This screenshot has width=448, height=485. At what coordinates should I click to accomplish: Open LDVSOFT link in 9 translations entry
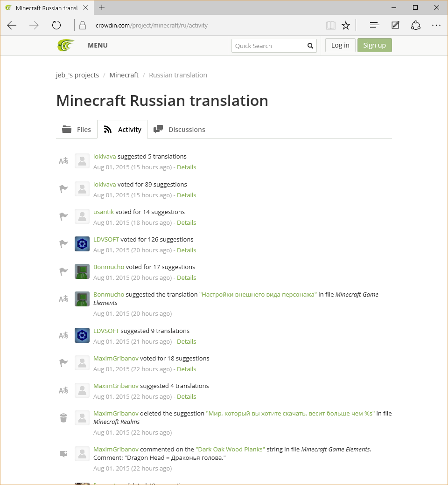106,331
